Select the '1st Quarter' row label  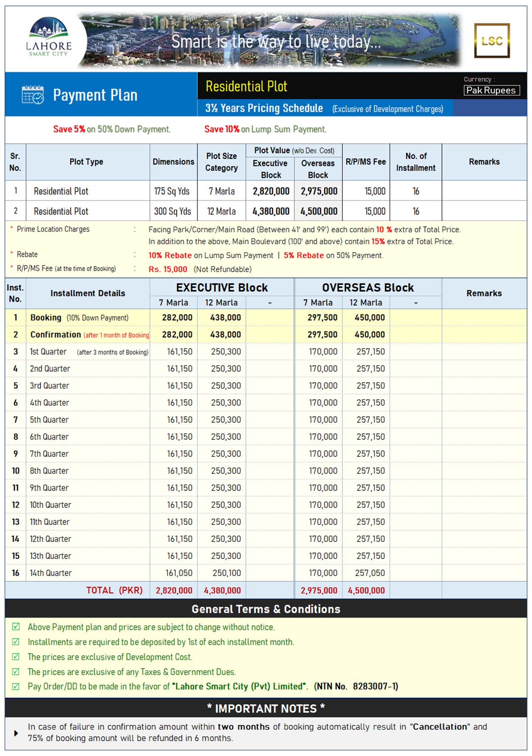click(x=48, y=352)
